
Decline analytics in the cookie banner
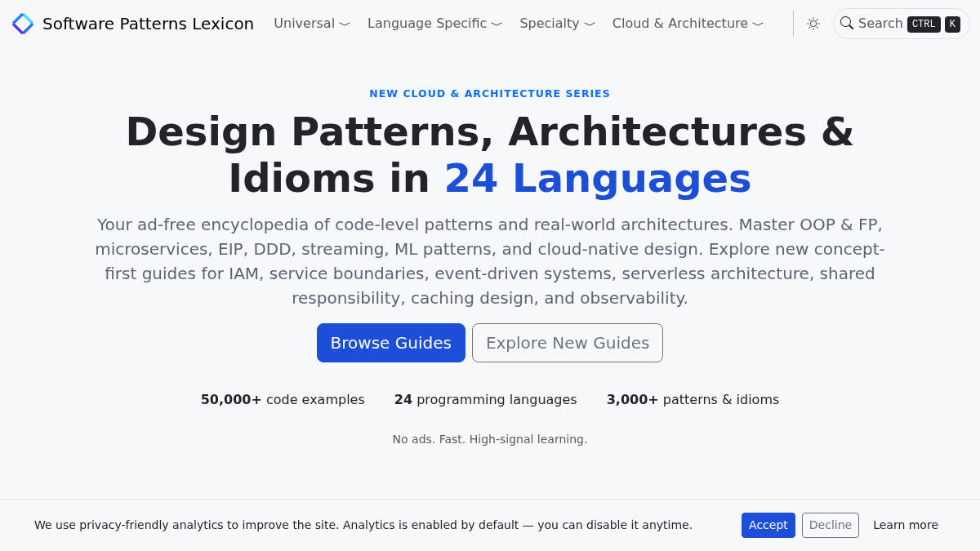click(831, 525)
